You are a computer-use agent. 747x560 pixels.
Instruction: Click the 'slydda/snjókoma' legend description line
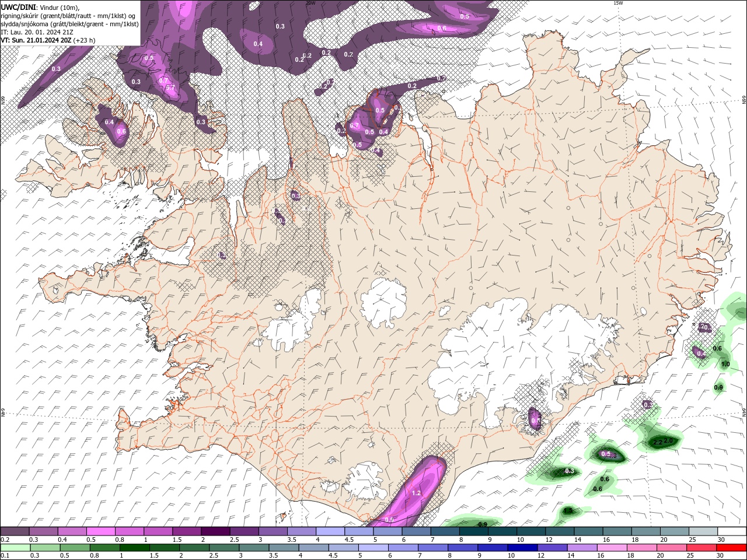point(69,24)
